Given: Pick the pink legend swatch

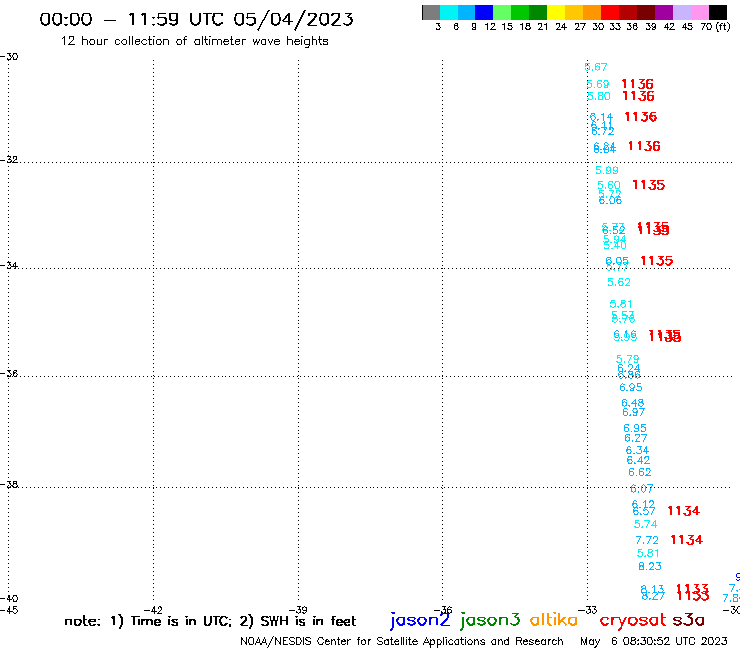Looking at the screenshot, I should pos(699,12).
